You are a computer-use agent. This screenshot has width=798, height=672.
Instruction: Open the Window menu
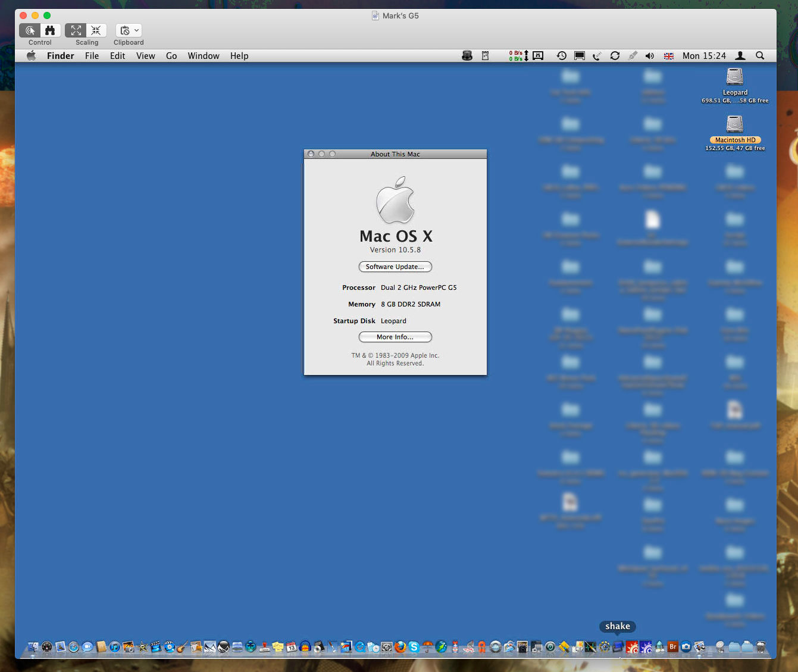(x=204, y=56)
